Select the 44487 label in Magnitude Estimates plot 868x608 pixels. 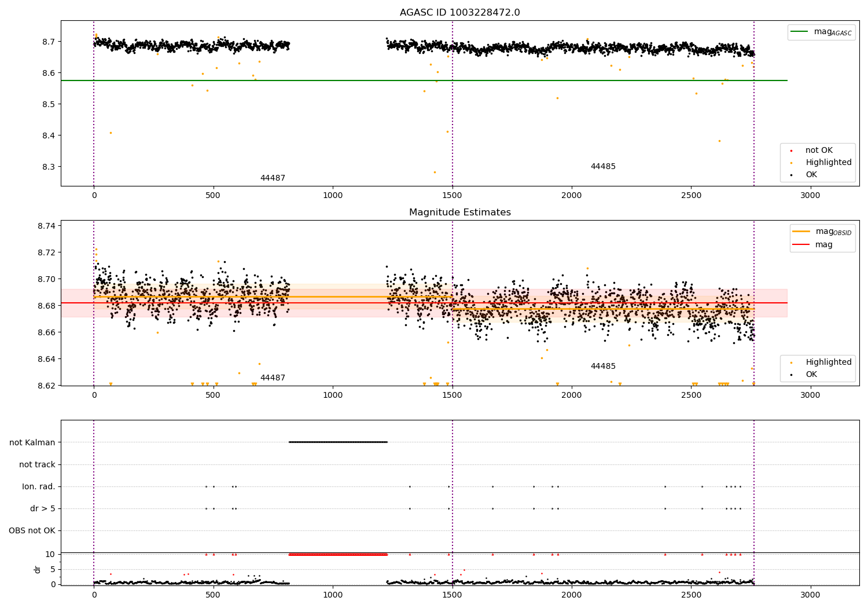click(273, 378)
